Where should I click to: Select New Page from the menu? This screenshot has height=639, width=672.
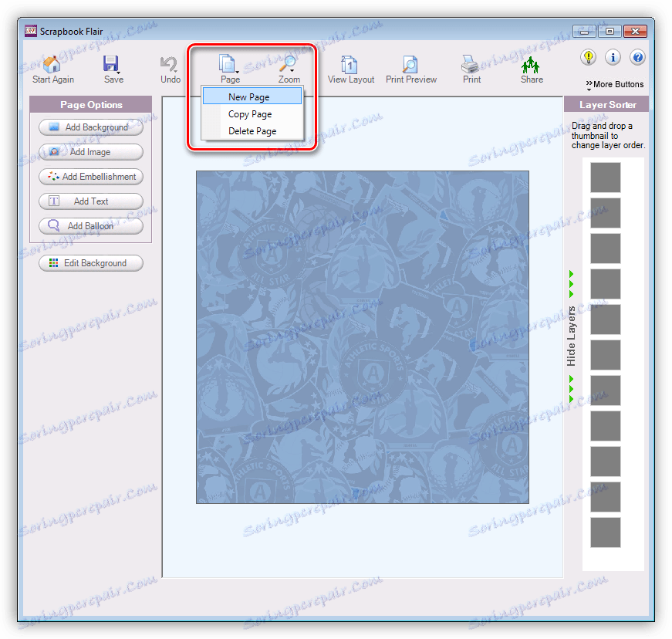(252, 97)
